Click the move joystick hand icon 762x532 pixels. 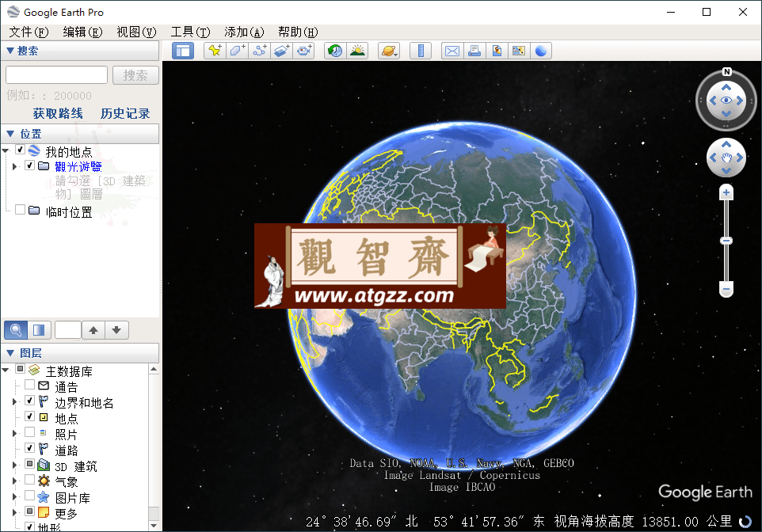[x=726, y=158]
